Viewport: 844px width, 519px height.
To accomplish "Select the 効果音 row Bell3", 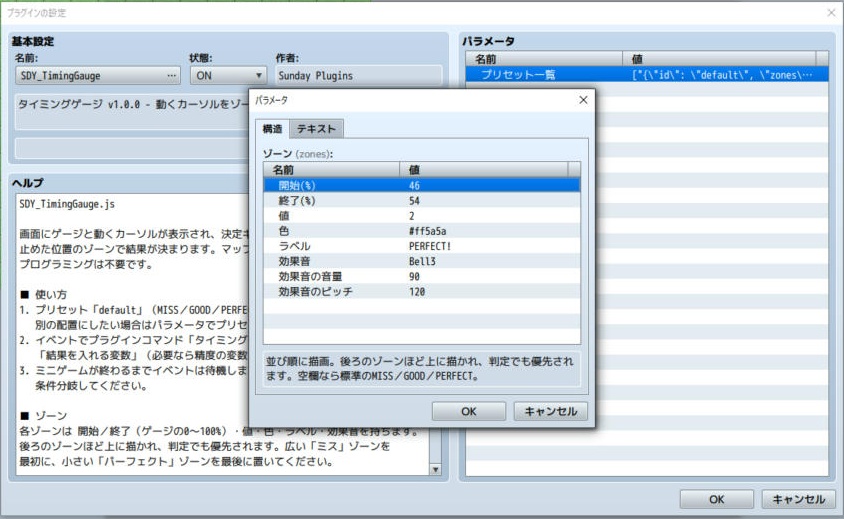I will click(421, 261).
